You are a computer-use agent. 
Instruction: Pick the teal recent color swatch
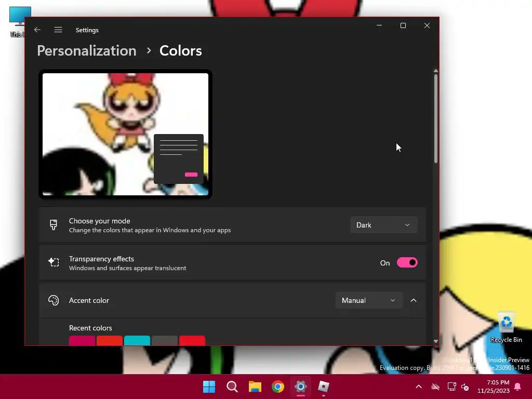[x=137, y=340]
